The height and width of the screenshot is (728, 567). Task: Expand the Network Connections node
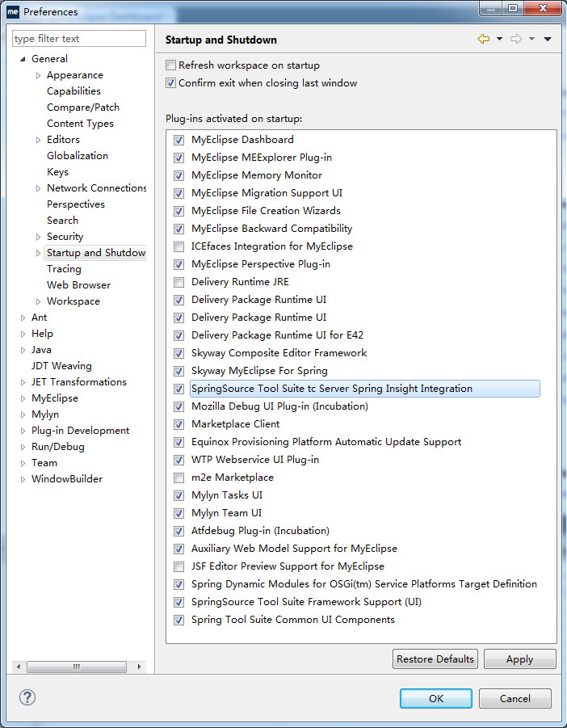click(x=38, y=188)
